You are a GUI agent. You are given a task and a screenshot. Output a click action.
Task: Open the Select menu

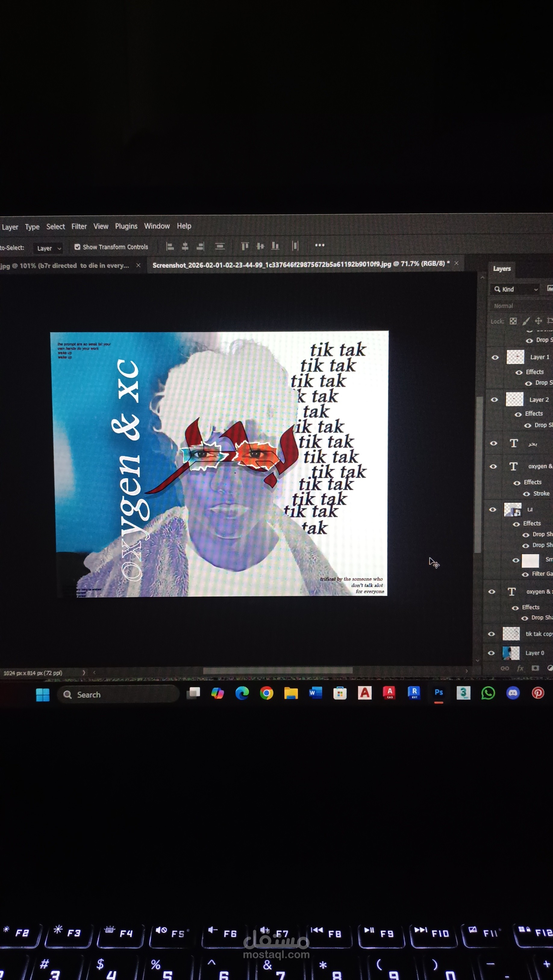tap(55, 226)
